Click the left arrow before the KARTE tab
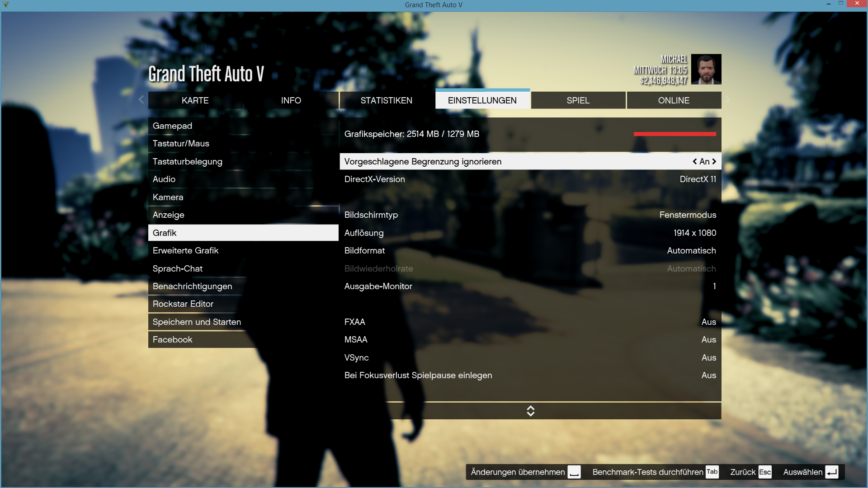 [x=141, y=99]
